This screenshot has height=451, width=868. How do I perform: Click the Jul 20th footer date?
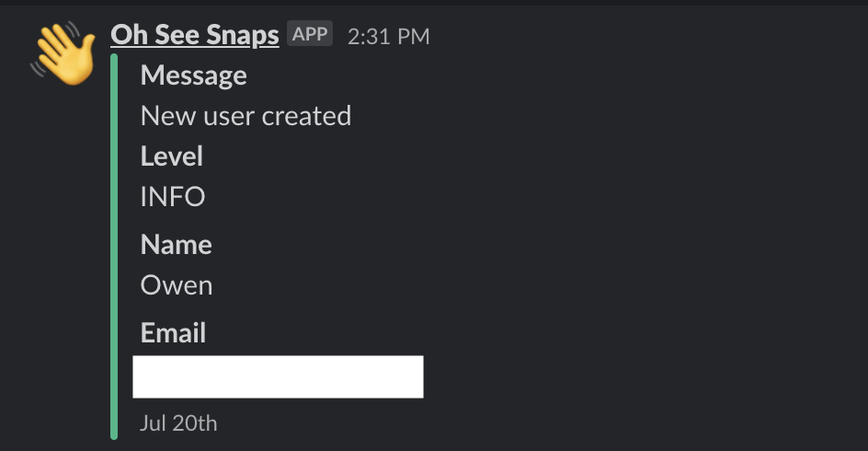pyautogui.click(x=178, y=423)
